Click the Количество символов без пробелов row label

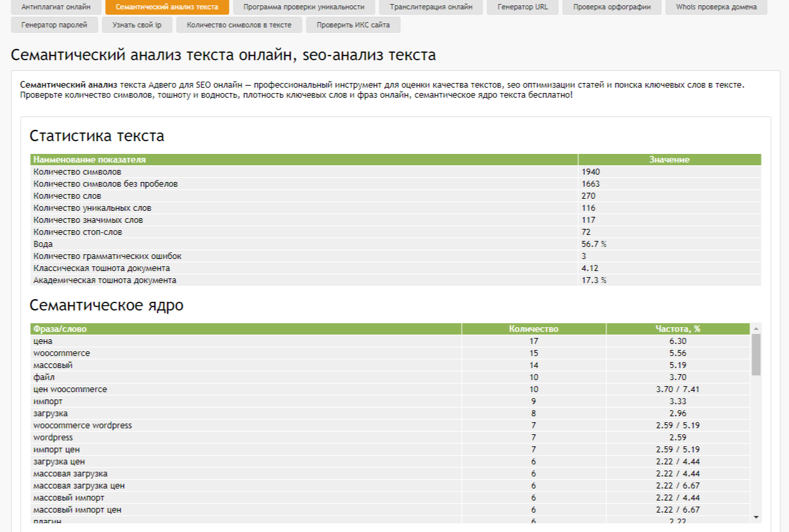[106, 184]
